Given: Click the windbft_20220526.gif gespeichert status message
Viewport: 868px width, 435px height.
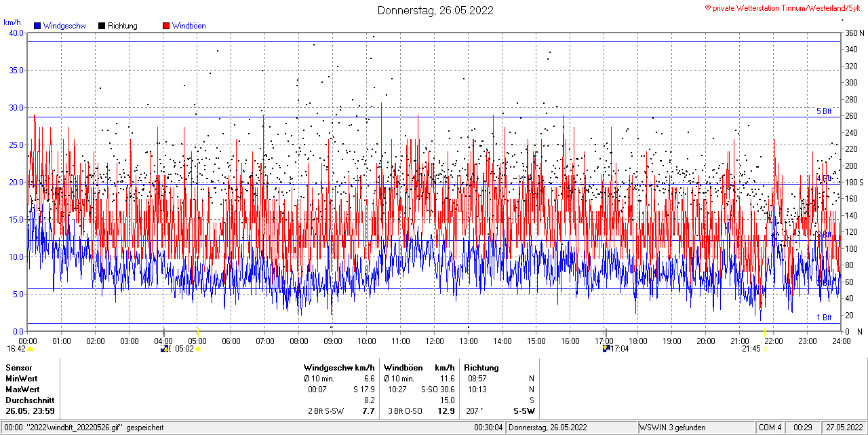Looking at the screenshot, I should [x=85, y=428].
